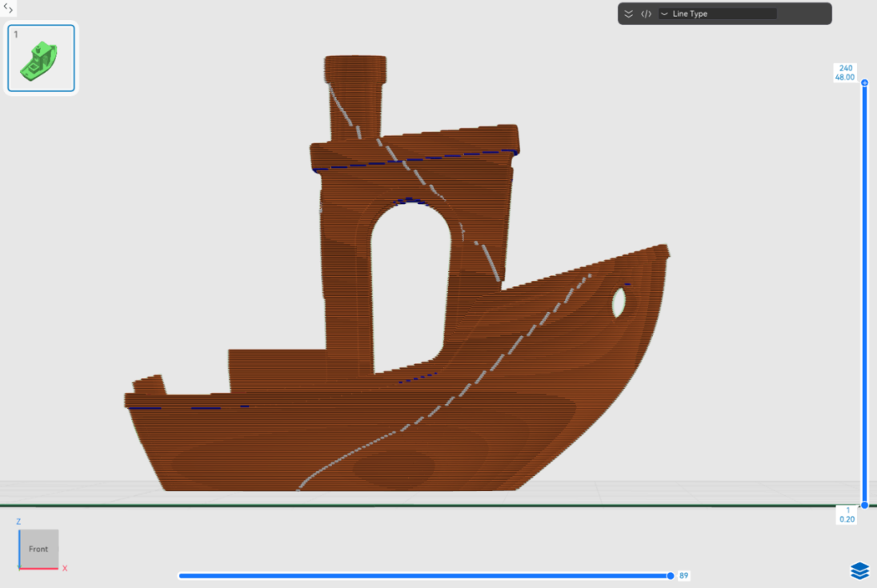
Task: Click the 89 move count label
Action: (684, 575)
